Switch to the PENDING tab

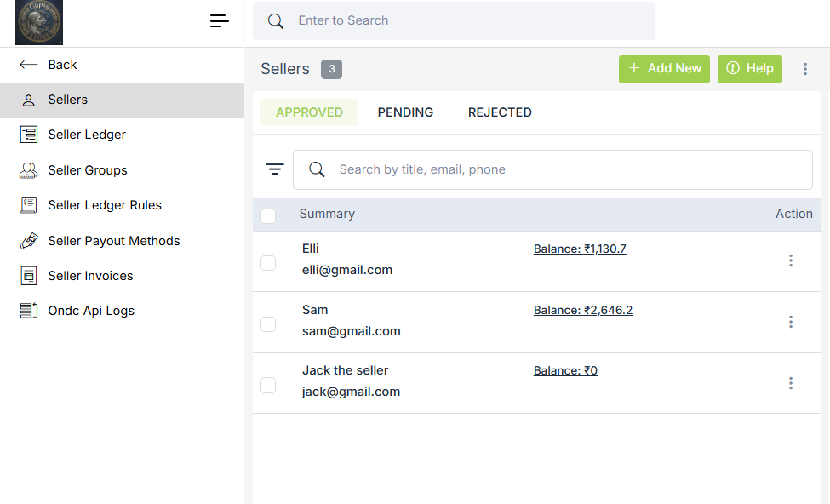405,112
